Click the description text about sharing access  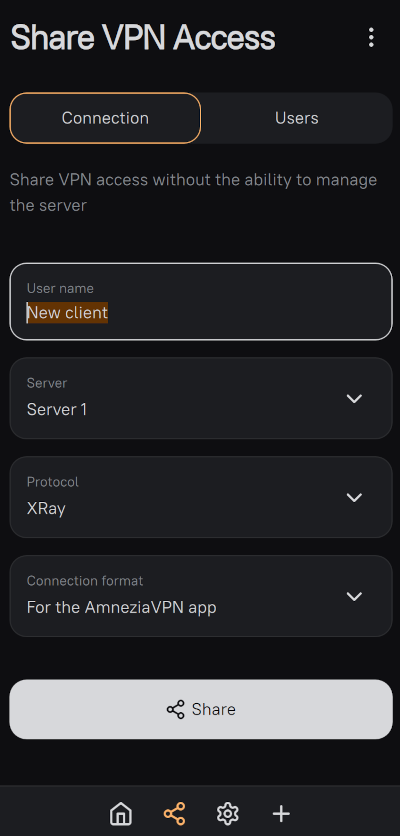pos(193,192)
